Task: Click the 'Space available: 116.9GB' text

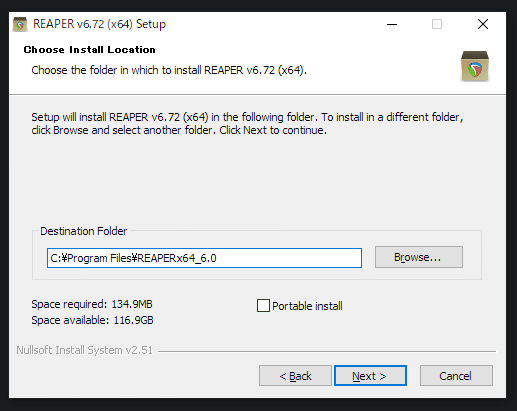Action: (x=92, y=320)
